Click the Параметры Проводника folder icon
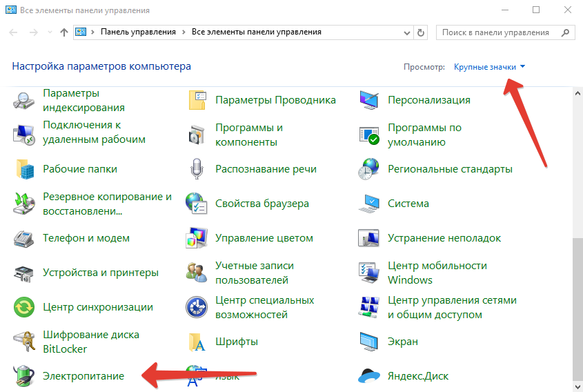 [x=197, y=100]
